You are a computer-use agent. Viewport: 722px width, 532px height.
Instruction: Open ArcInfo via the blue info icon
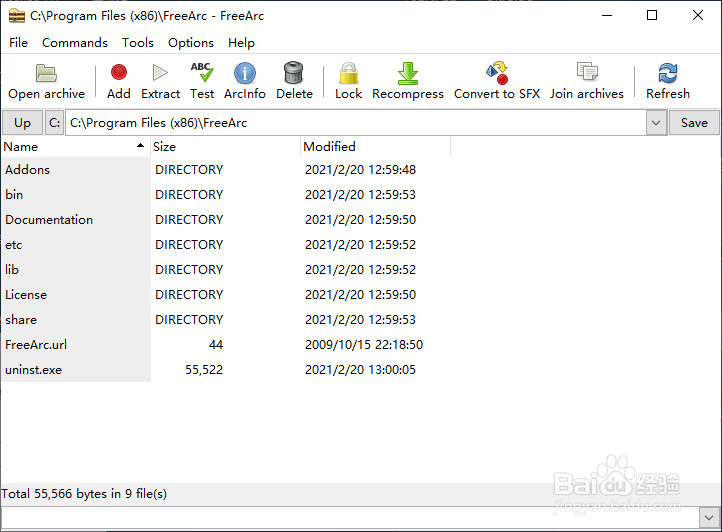245,73
